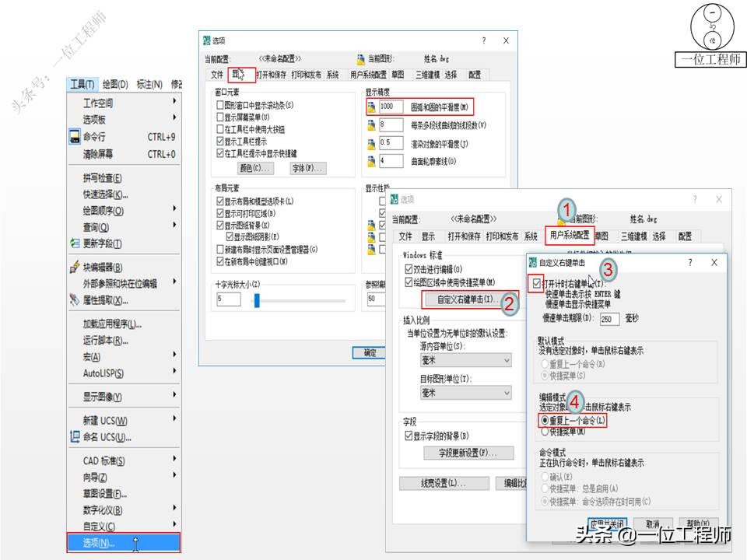Image resolution: width=747 pixels, height=560 pixels.
Task: Open the 显示 tab in Options
Action: point(239,75)
